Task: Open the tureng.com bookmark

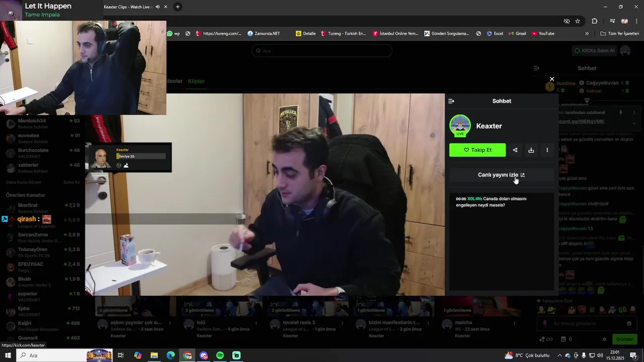Action: point(219,34)
